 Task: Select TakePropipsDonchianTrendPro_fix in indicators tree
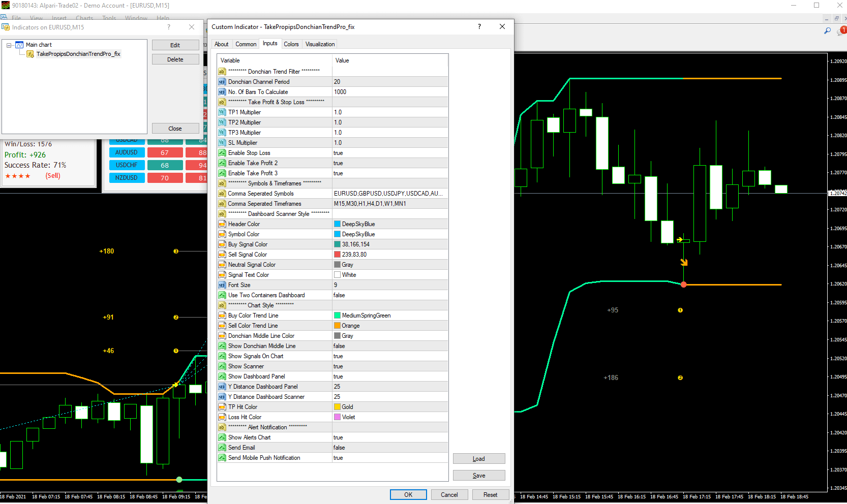[x=78, y=54]
